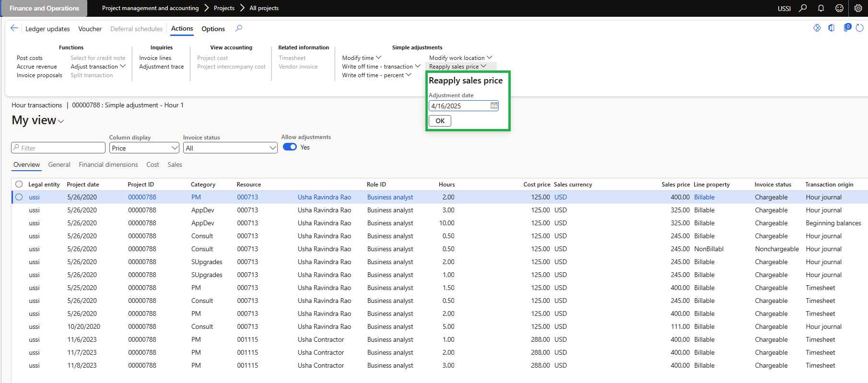Image resolution: width=868 pixels, height=383 pixels.
Task: Select all rows using header radio button
Action: pyautogui.click(x=19, y=184)
